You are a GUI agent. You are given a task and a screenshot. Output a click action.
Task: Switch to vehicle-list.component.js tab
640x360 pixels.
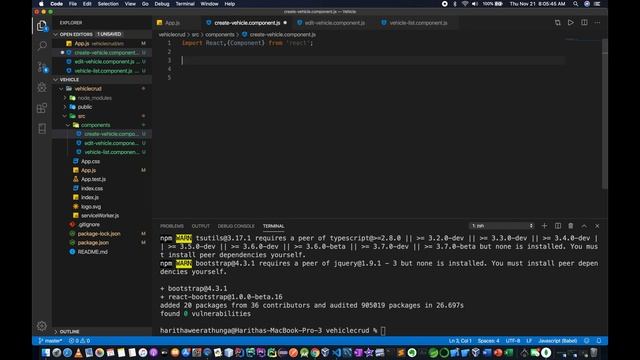point(418,23)
